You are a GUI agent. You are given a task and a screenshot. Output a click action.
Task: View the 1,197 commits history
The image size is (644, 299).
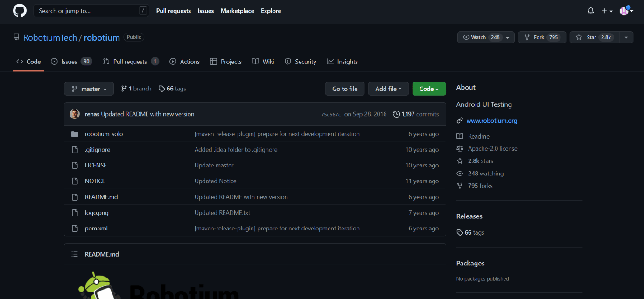(416, 114)
